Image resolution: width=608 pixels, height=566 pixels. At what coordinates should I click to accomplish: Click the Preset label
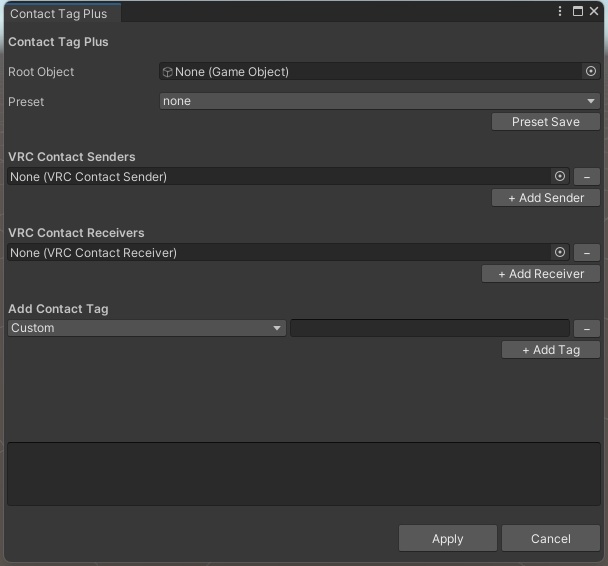[x=26, y=102]
